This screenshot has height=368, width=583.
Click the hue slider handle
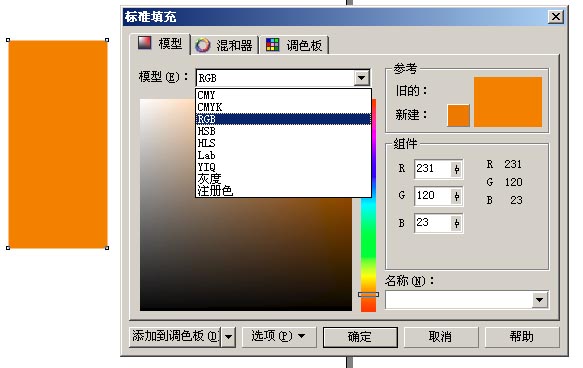pos(368,294)
